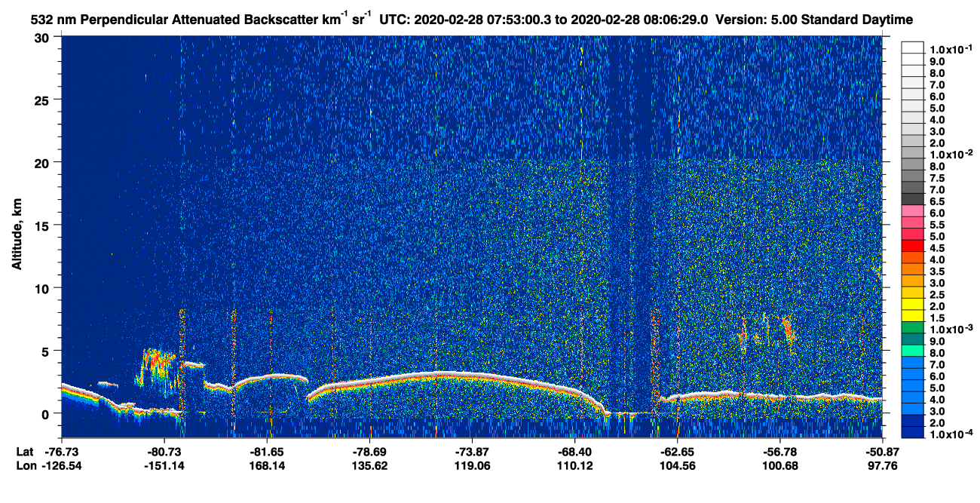Click longitude value 119.06
This screenshot has height=503, width=980.
coord(472,465)
